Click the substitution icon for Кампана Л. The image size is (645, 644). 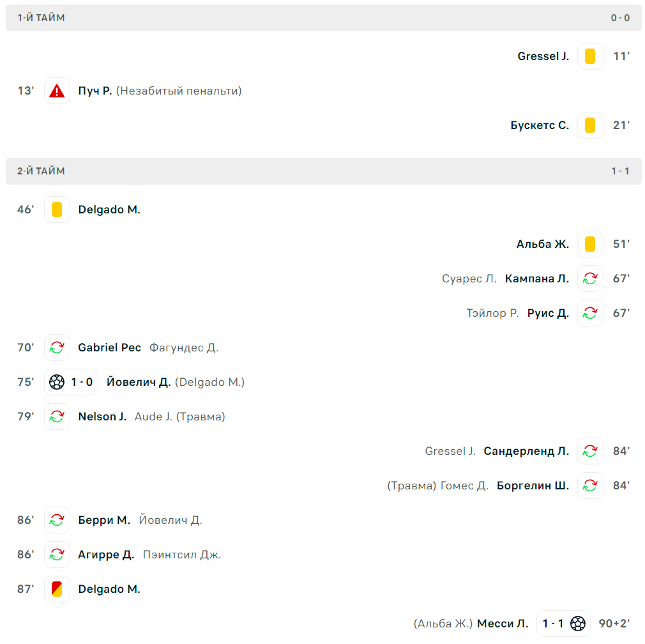point(590,279)
